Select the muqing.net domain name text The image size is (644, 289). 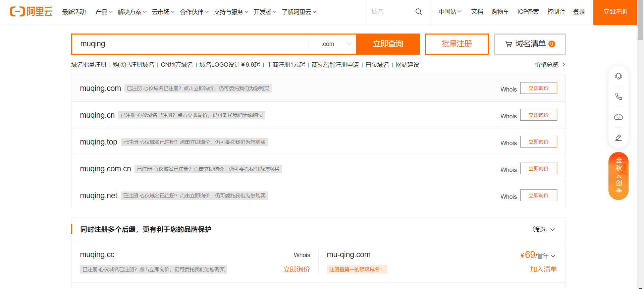click(x=99, y=195)
